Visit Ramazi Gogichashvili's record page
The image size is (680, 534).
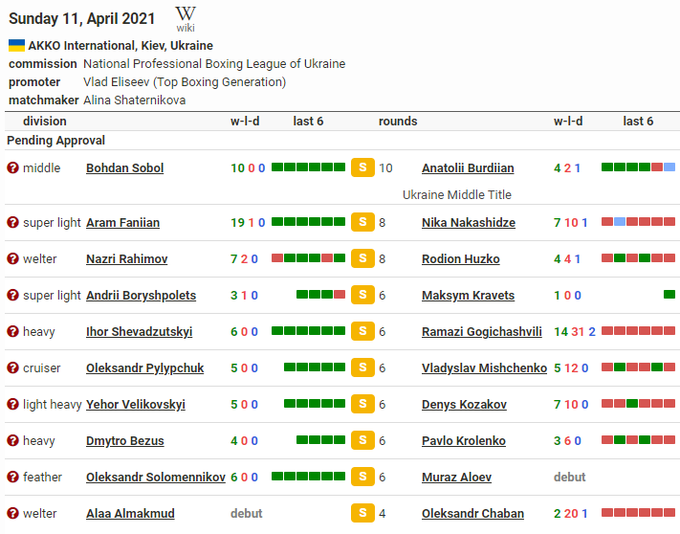tap(482, 332)
